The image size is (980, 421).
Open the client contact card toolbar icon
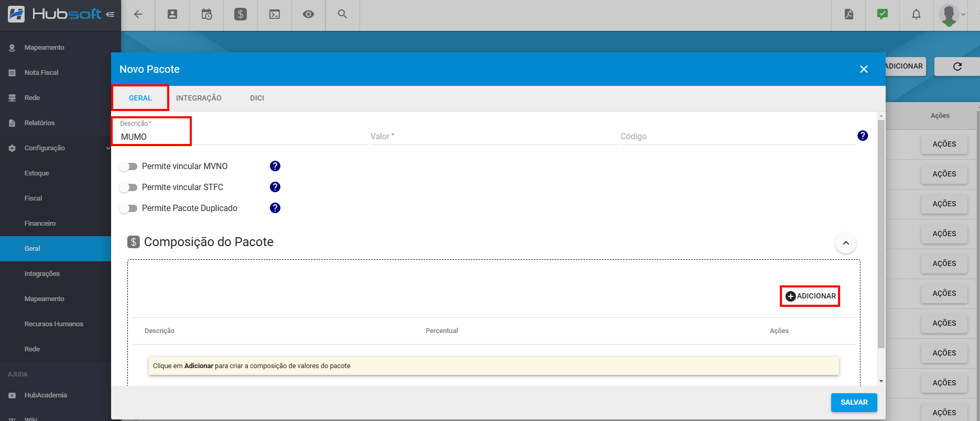[x=172, y=15]
